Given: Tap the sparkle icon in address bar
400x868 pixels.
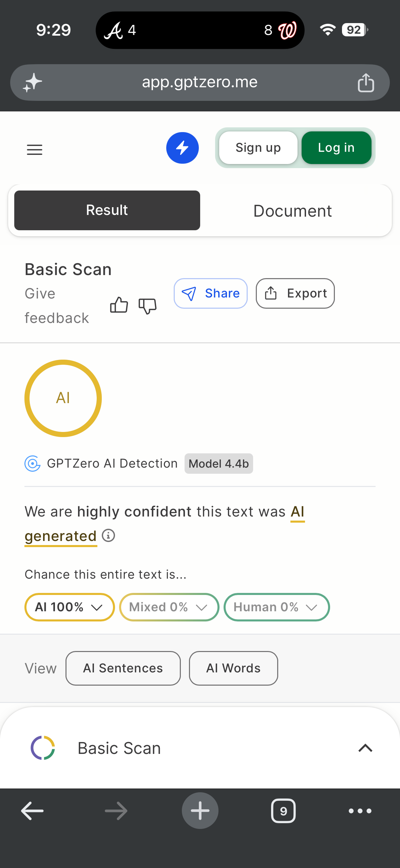Looking at the screenshot, I should 33,83.
